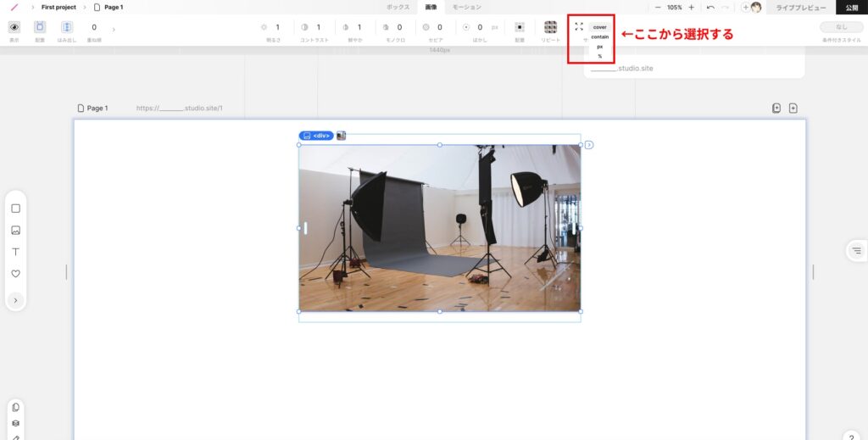The width and height of the screenshot is (868, 440).
Task: Click the 公開 publish button
Action: [x=851, y=8]
